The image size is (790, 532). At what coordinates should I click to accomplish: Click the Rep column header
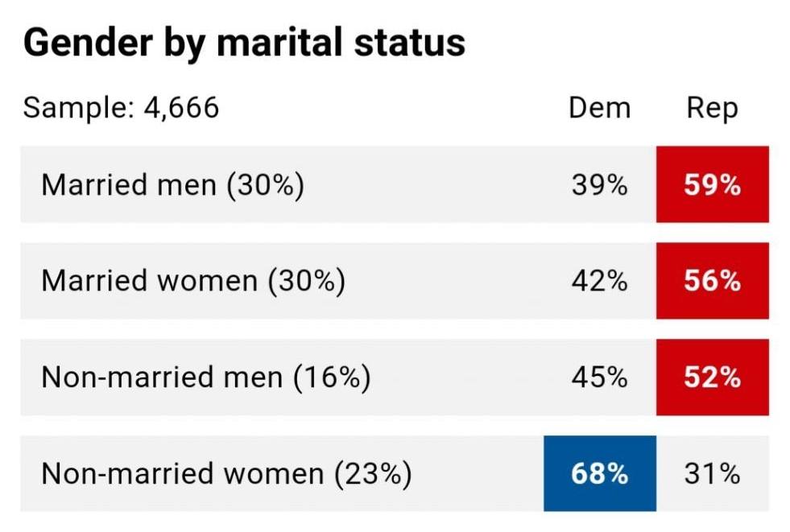pos(712,107)
